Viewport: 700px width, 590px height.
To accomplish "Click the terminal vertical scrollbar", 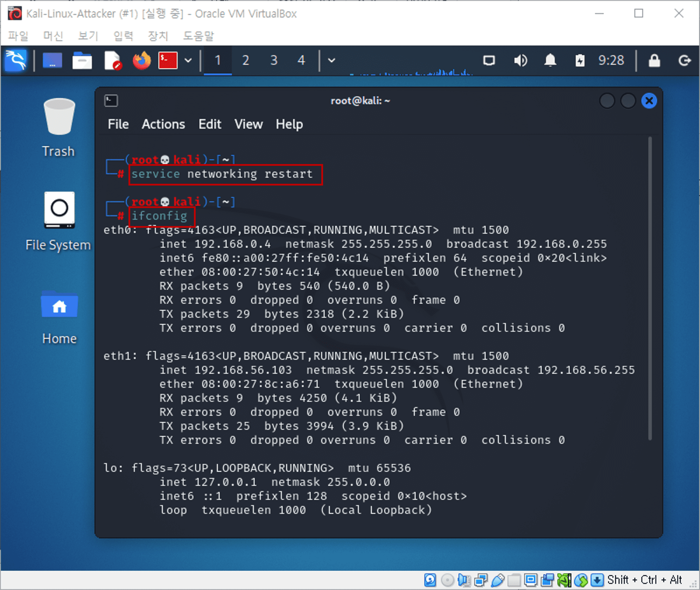I will tap(650, 288).
